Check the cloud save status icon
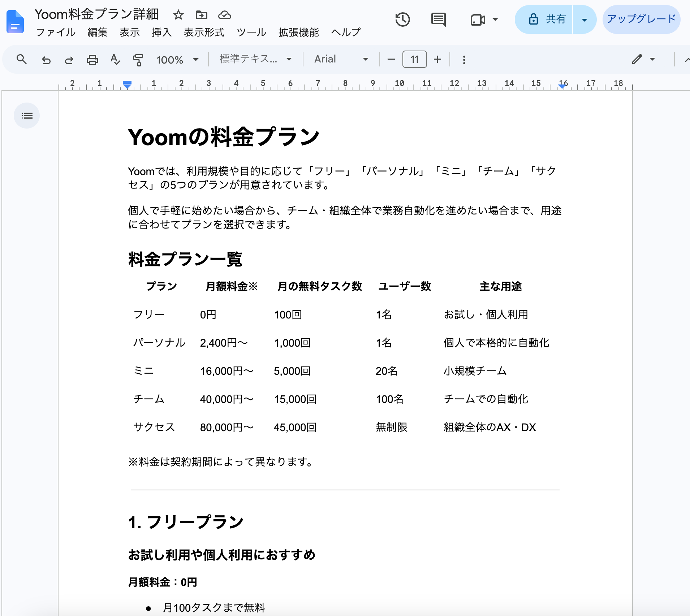 (225, 15)
